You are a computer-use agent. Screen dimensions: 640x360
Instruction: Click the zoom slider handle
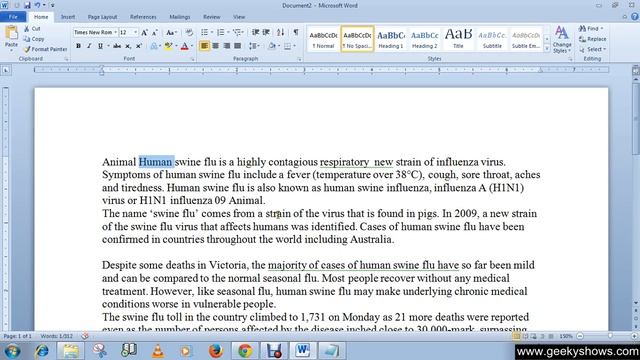click(610, 336)
